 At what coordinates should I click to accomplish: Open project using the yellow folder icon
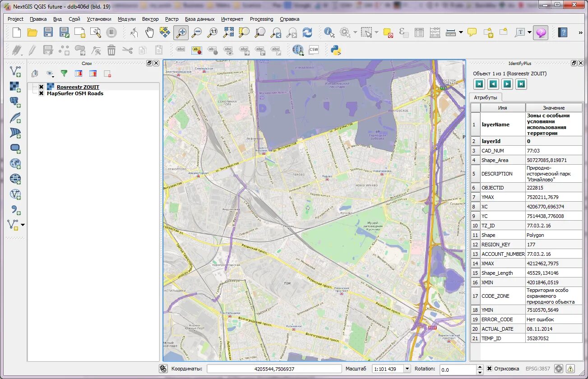click(x=32, y=32)
